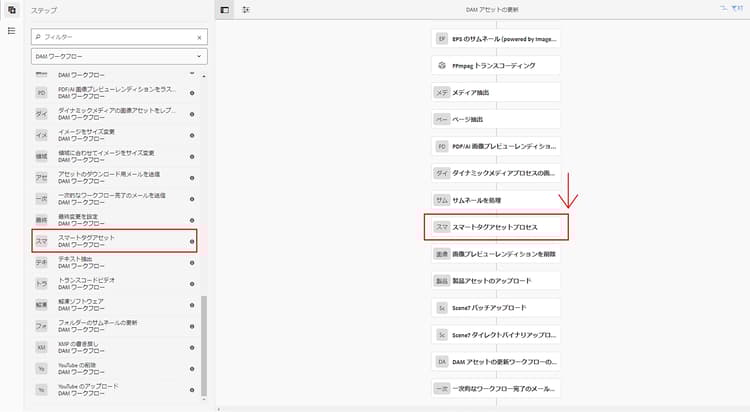
Task: Select 製品アセットのアップロード step in workflow
Action: (496, 281)
